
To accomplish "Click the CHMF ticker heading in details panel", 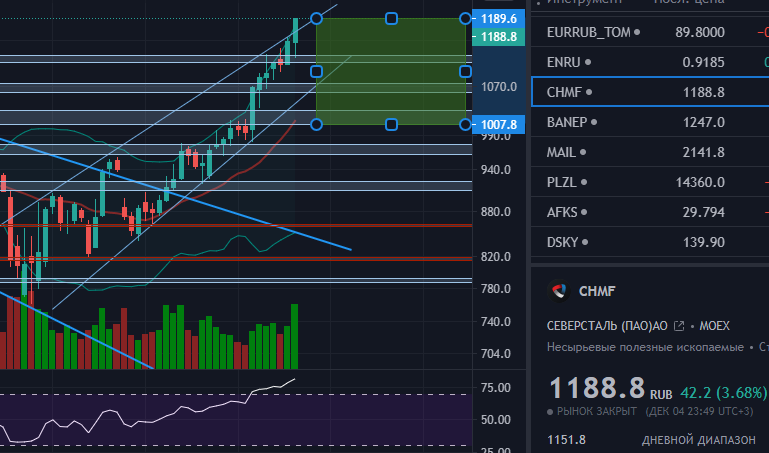I will 597,291.
